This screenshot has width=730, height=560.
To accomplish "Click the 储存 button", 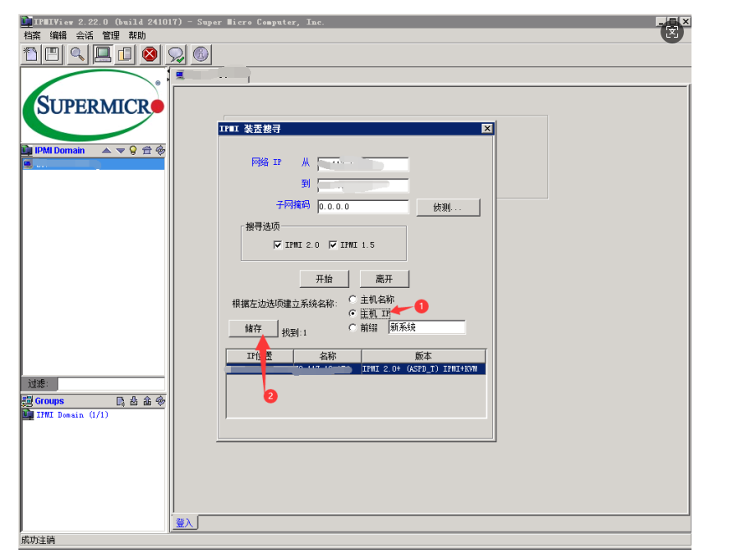I will (253, 329).
